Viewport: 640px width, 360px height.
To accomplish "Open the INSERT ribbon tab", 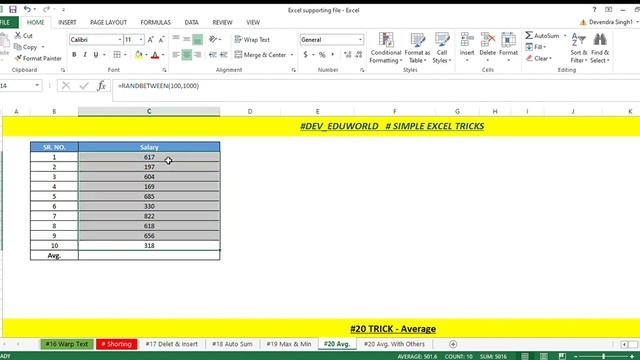I will (67, 22).
